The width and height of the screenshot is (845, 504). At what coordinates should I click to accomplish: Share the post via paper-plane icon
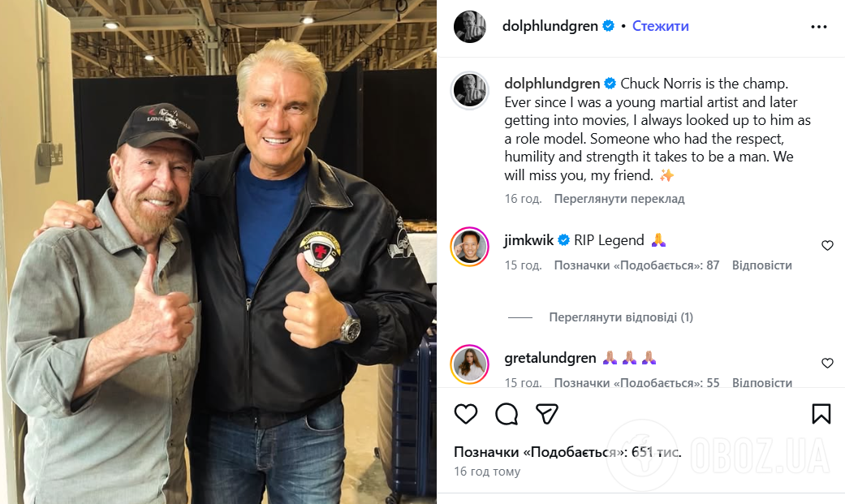pyautogui.click(x=546, y=414)
